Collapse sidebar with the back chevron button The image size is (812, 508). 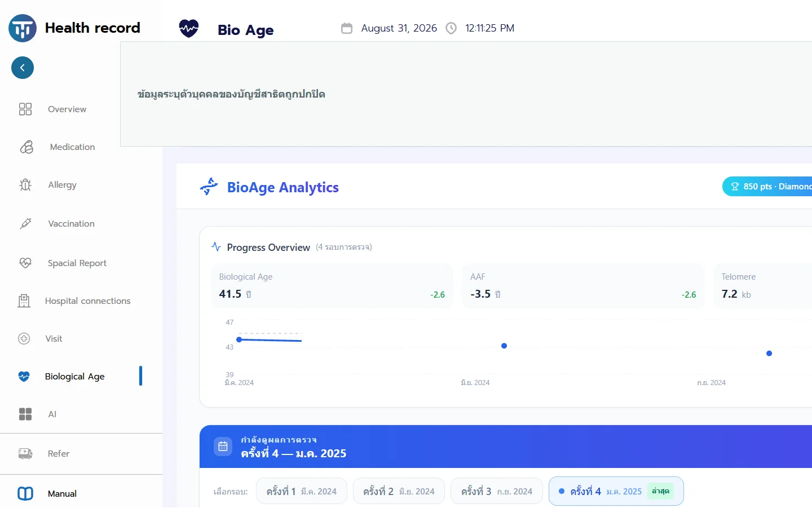coord(23,68)
